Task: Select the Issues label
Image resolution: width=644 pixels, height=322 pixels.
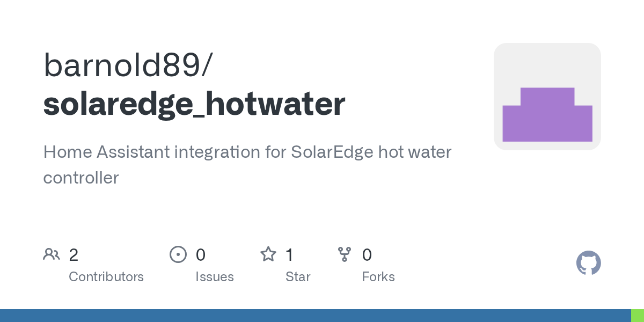Action: (x=215, y=277)
